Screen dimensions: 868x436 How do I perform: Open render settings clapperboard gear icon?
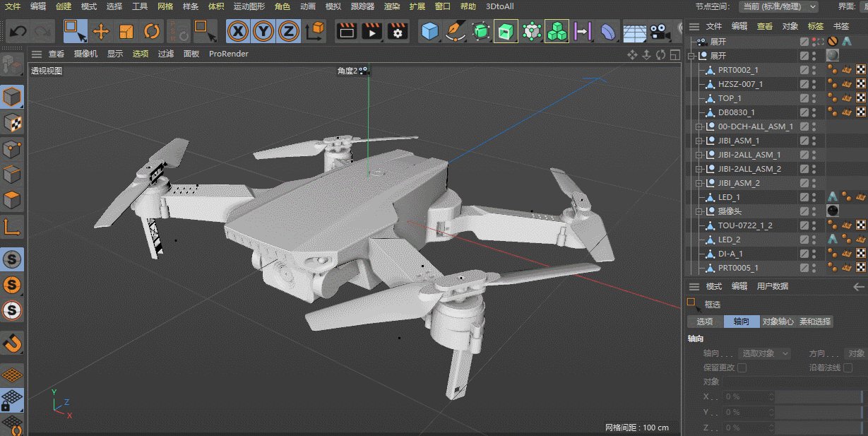point(398,31)
